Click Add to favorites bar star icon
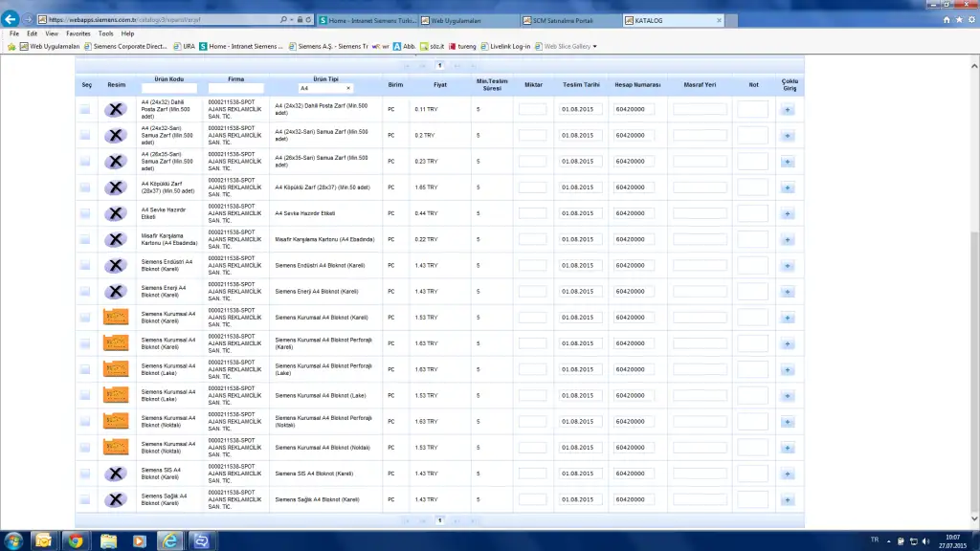 pyautogui.click(x=11, y=46)
